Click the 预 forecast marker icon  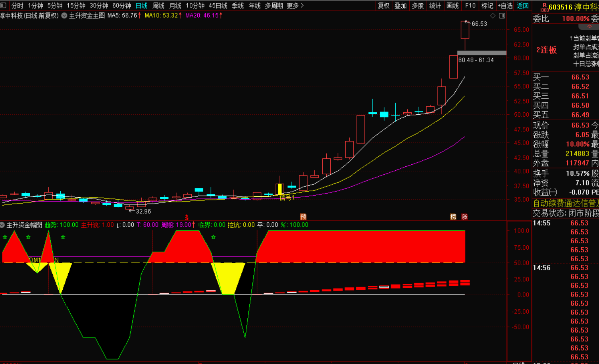[303, 217]
